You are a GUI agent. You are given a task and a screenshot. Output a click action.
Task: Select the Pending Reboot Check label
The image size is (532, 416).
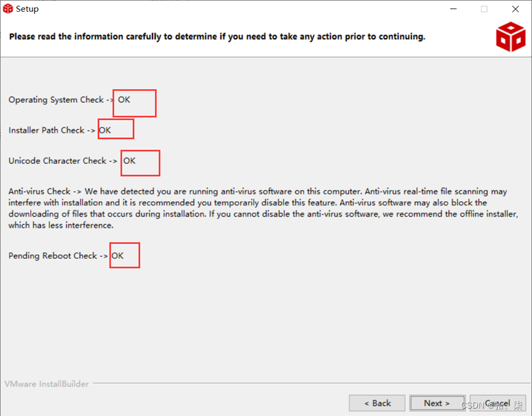[x=53, y=256]
